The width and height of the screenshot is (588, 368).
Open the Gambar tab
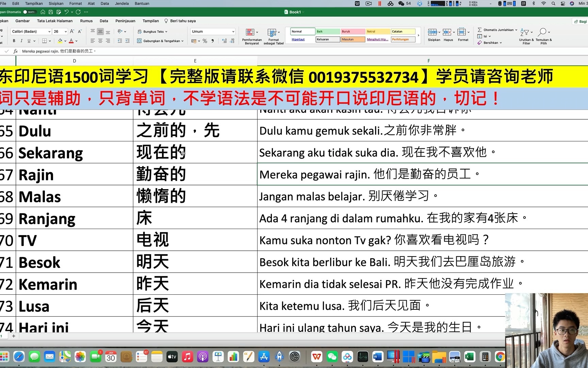pos(22,21)
